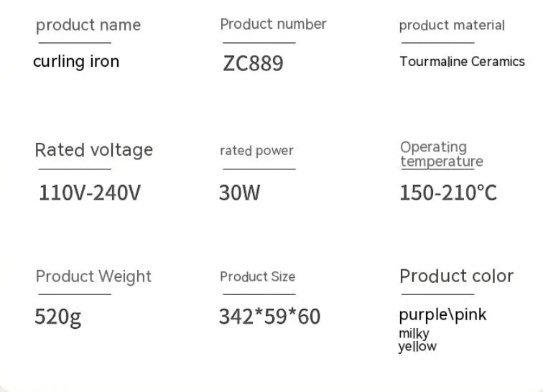Image resolution: width=543 pixels, height=392 pixels.
Task: Select the 342*59*60 size value
Action: [x=269, y=317]
